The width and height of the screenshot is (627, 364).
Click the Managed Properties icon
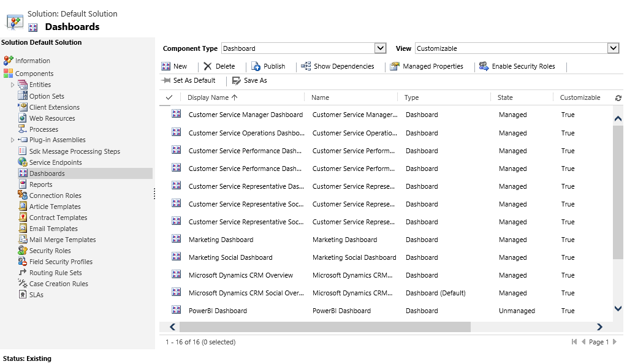pyautogui.click(x=395, y=66)
